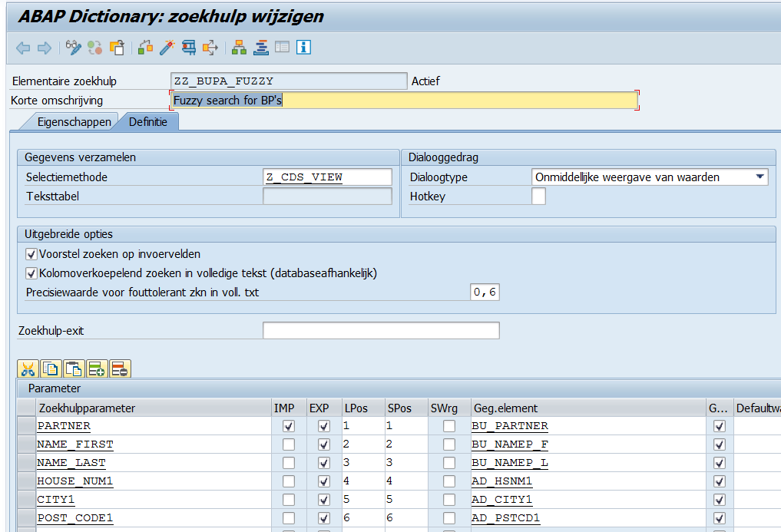Click the BU_NAMEP_L data element cell

[588, 463]
